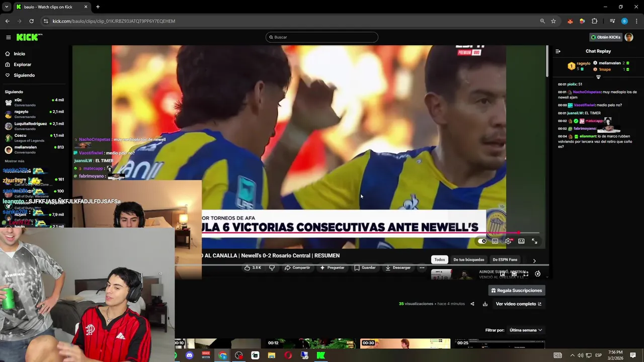The width and height of the screenshot is (644, 362).
Task: Click the Regala Suscripciones button
Action: coord(517,291)
